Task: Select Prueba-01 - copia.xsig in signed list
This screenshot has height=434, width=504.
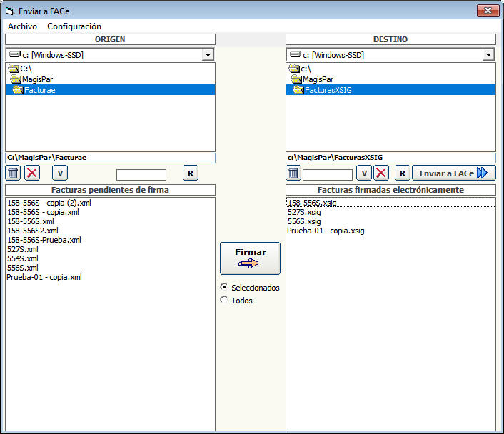Action: coord(326,231)
